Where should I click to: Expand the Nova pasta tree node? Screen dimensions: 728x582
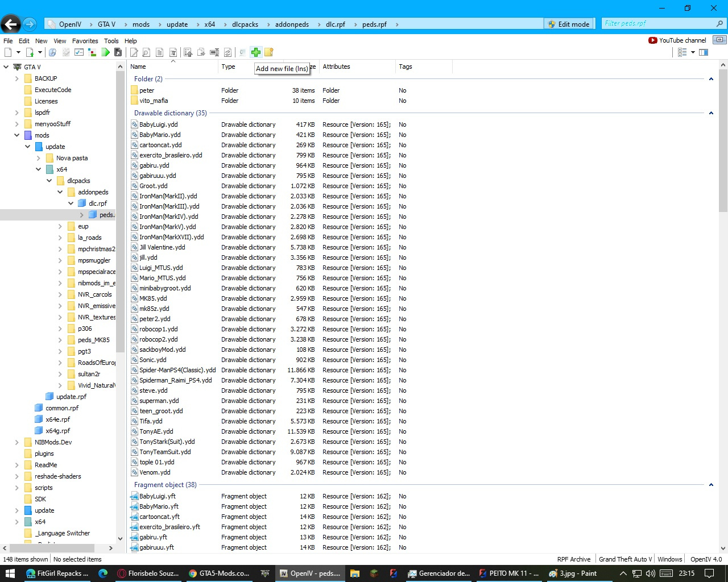click(38, 158)
